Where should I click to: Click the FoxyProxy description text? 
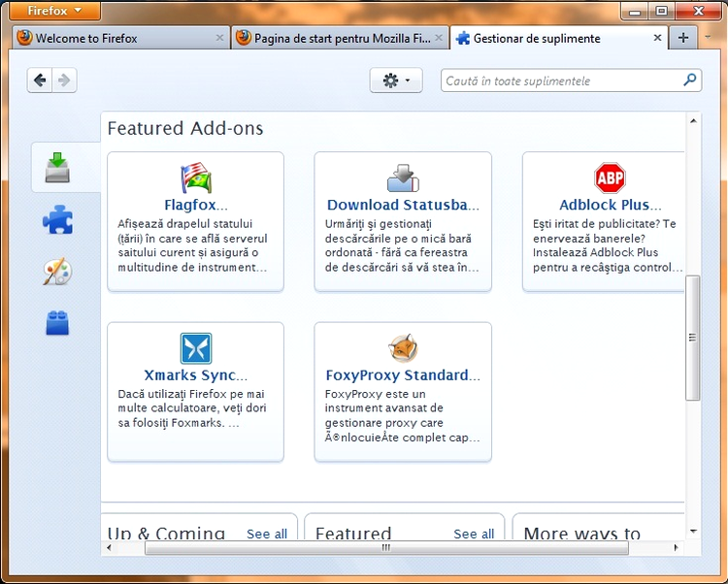402,415
